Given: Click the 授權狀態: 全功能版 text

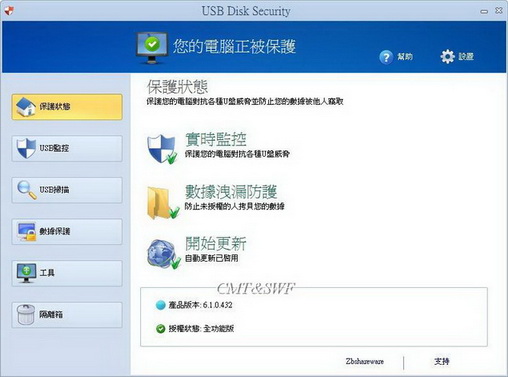Looking at the screenshot, I should click(201, 329).
